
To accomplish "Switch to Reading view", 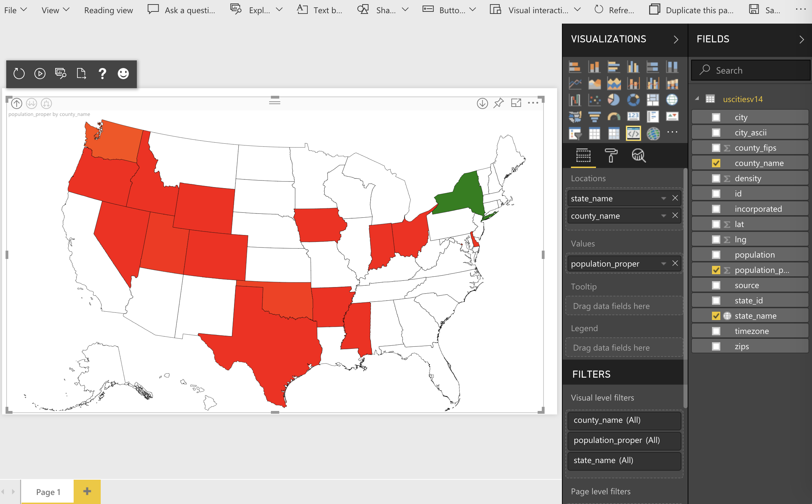I will (x=108, y=10).
